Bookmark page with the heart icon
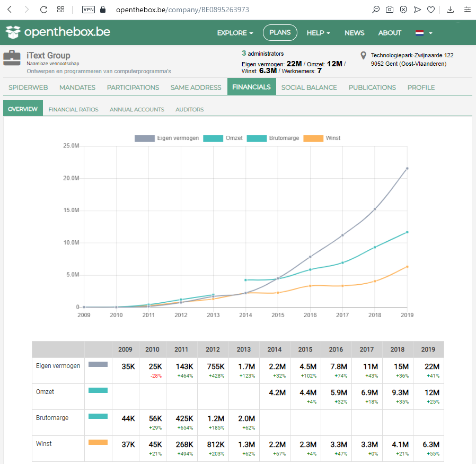The image size is (476, 464). click(431, 10)
